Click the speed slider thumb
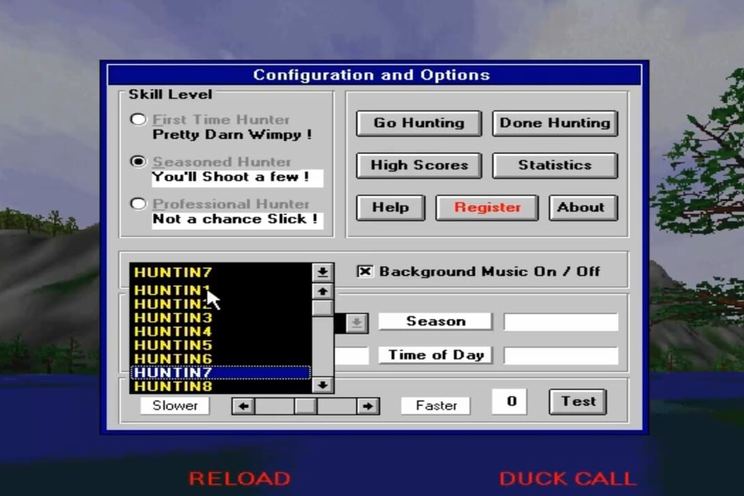744x496 pixels. (305, 406)
